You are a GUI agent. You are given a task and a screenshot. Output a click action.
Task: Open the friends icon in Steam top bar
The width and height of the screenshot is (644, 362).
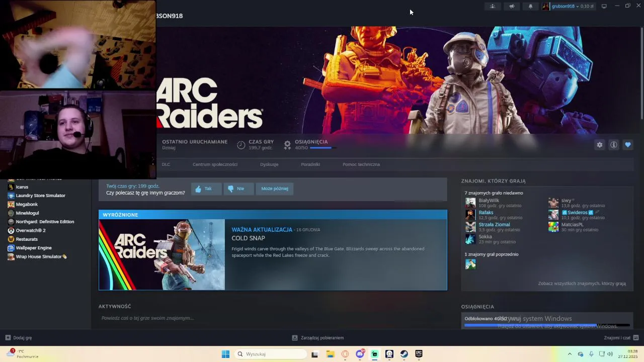click(493, 6)
